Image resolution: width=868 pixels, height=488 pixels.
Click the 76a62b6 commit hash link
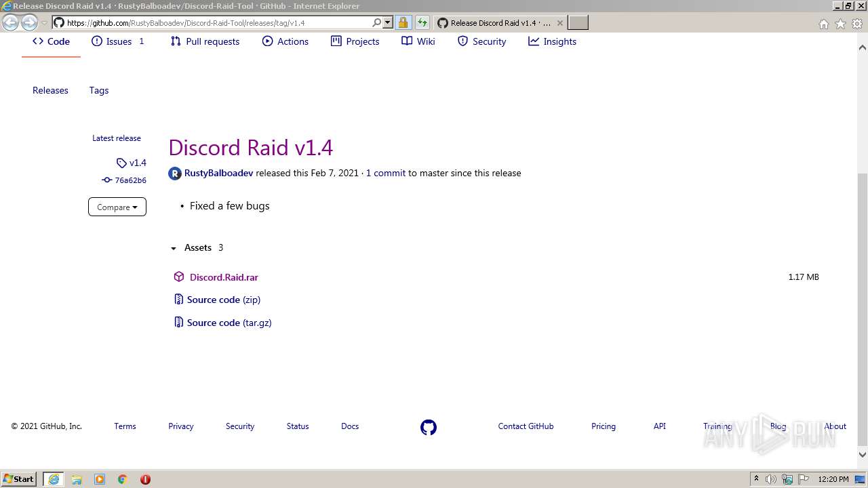click(130, 180)
